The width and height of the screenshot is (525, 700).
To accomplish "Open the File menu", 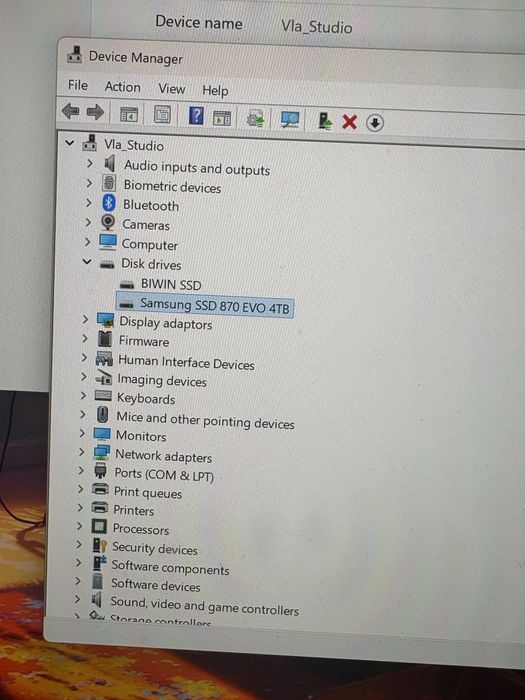I will tap(78, 85).
